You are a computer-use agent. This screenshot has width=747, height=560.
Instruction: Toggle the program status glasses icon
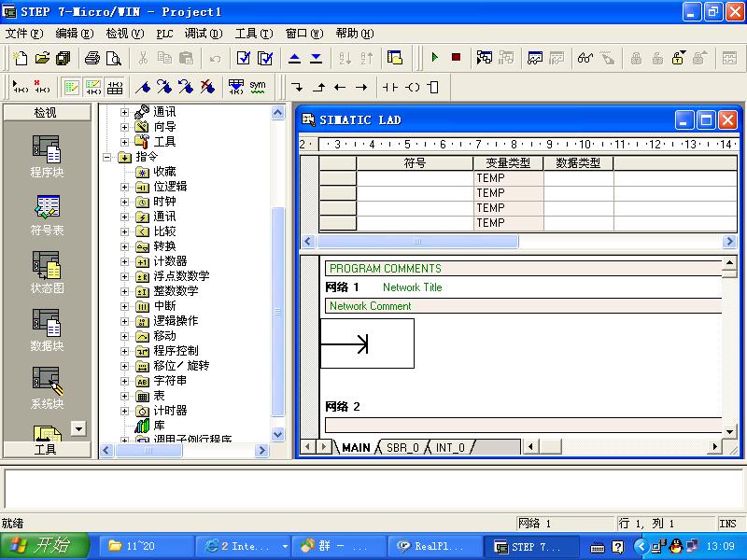coord(585,58)
